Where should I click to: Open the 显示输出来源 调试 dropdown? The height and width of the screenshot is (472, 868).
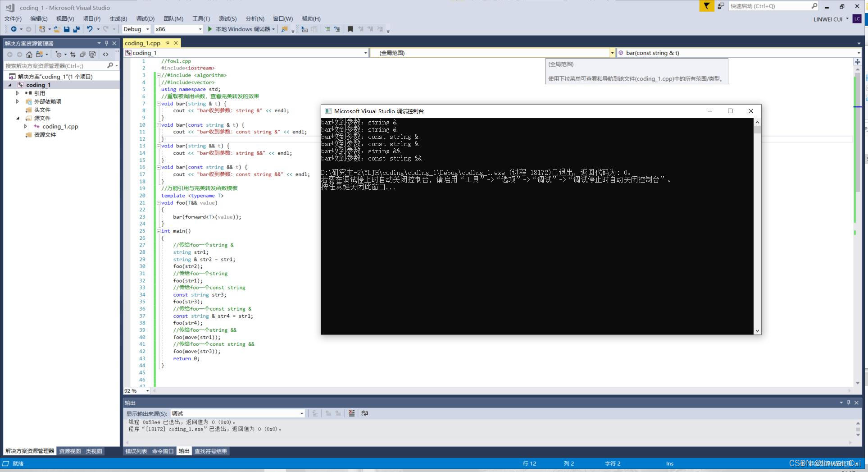coord(237,413)
